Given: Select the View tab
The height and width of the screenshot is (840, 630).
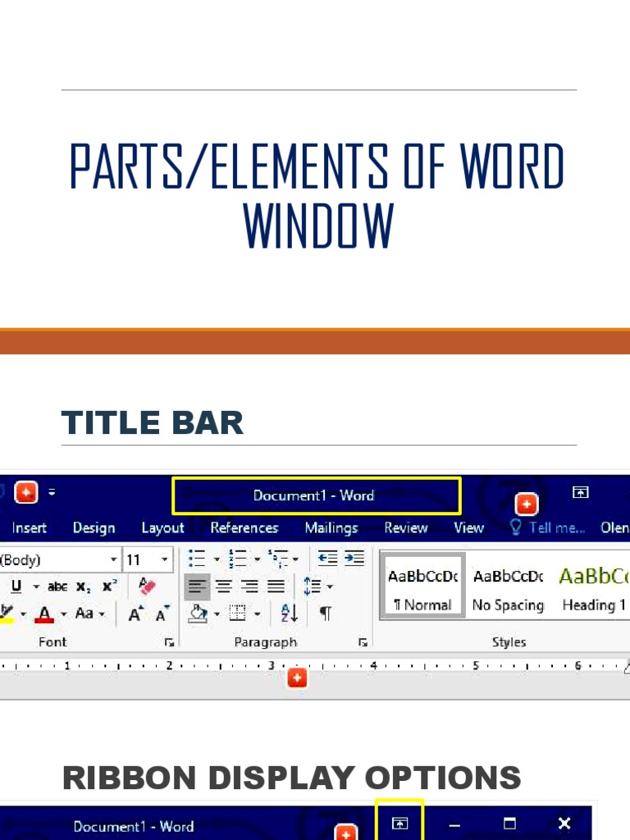Looking at the screenshot, I should (468, 528).
